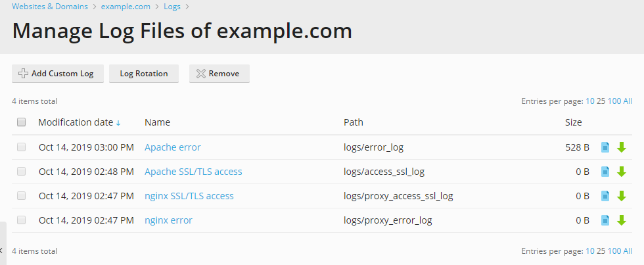The width and height of the screenshot is (644, 265).
Task: Select the nginx error row checkbox
Action: click(x=22, y=220)
